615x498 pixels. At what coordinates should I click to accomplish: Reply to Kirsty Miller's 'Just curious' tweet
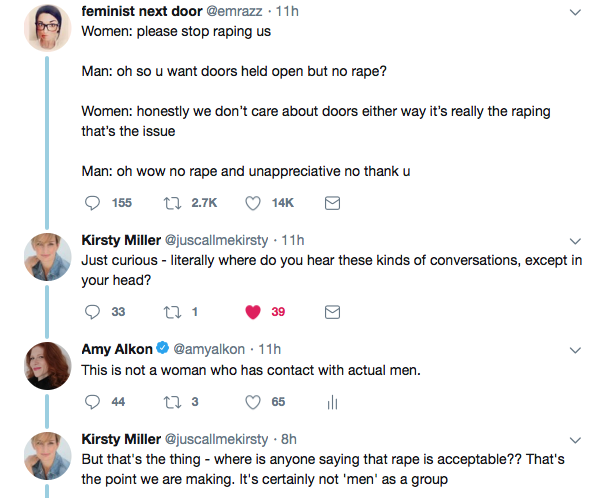pyautogui.click(x=93, y=312)
